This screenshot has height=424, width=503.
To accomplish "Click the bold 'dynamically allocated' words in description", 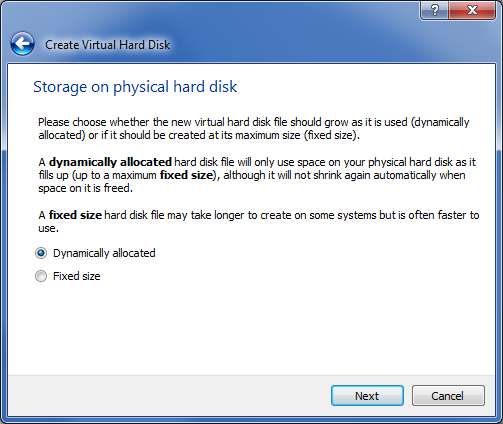I will [110, 162].
